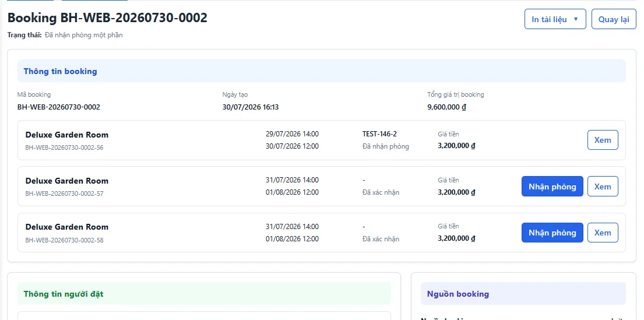Click status text Đã nhận phòng một phần
The width and height of the screenshot is (644, 320).
[84, 35]
